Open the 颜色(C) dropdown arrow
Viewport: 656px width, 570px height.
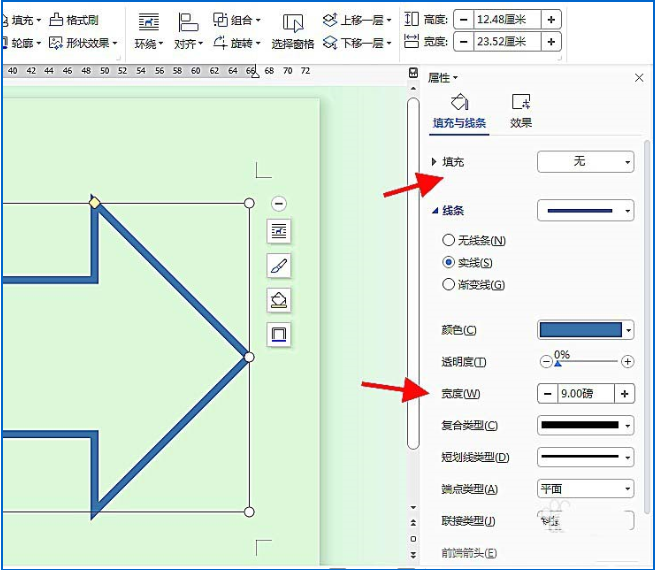pyautogui.click(x=628, y=330)
